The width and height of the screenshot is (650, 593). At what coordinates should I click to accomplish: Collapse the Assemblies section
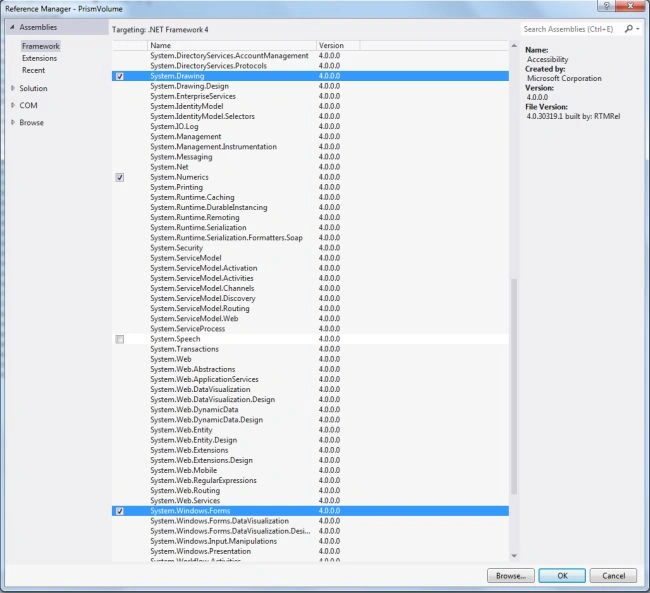coord(12,27)
